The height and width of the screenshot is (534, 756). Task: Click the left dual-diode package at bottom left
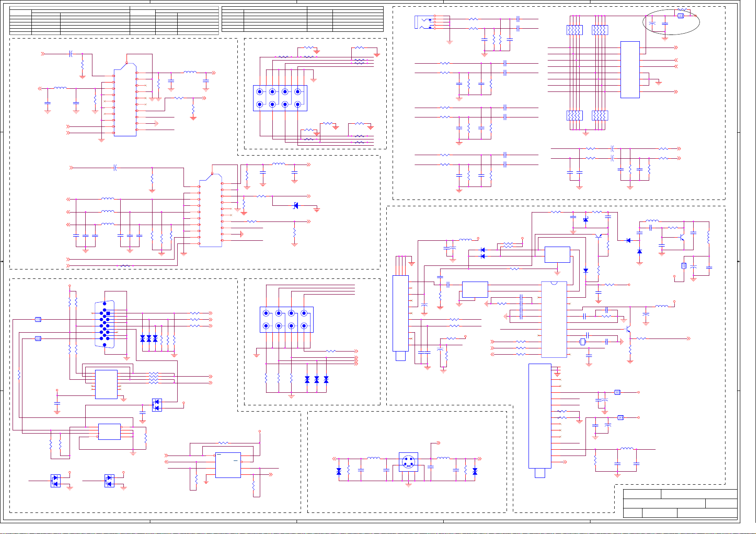coord(56,481)
